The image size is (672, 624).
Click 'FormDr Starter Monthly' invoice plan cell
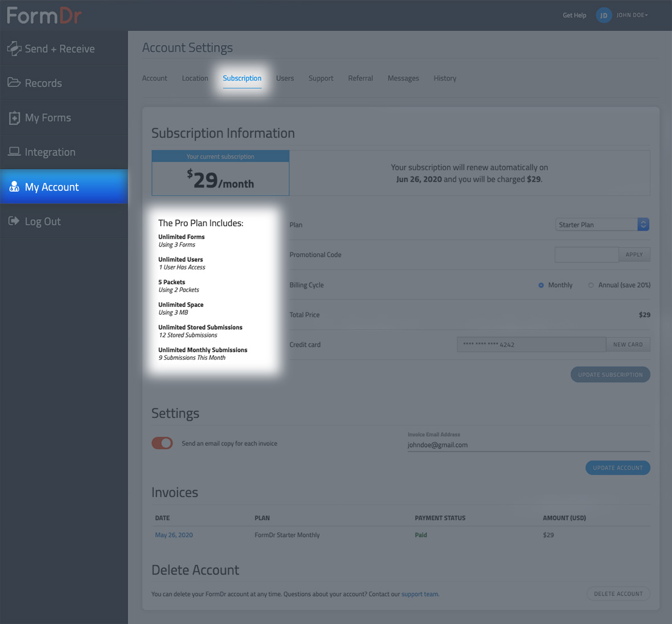[x=287, y=535]
